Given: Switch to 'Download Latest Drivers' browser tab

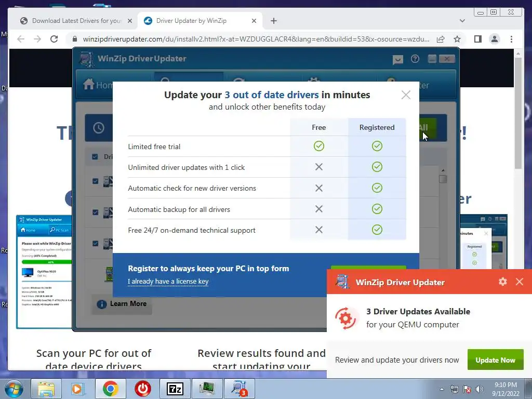Looking at the screenshot, I should [x=76, y=21].
